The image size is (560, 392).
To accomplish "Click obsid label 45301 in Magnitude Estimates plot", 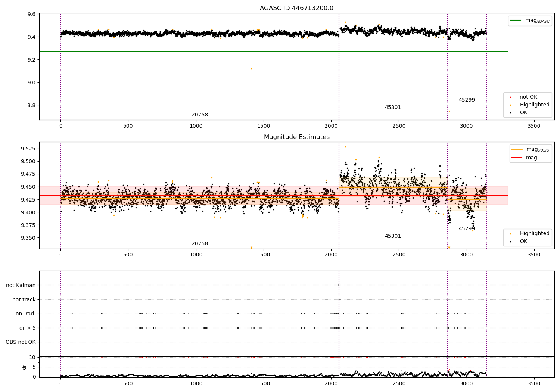I will pyautogui.click(x=393, y=236).
